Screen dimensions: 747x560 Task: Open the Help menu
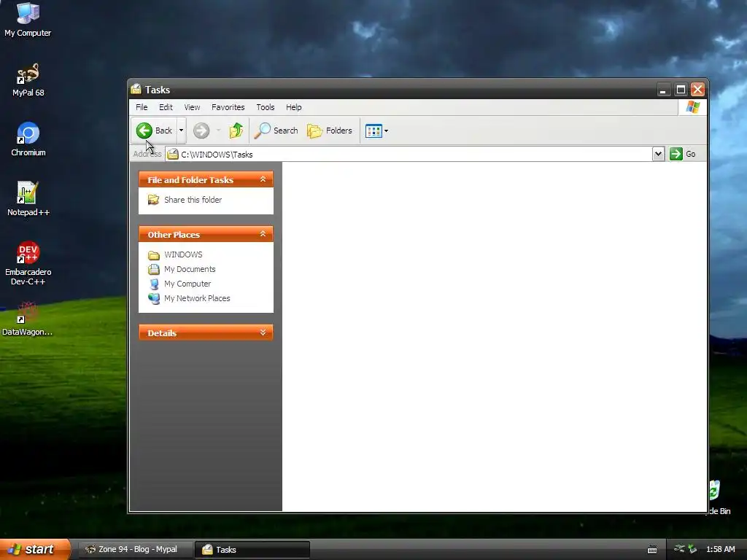coord(293,107)
